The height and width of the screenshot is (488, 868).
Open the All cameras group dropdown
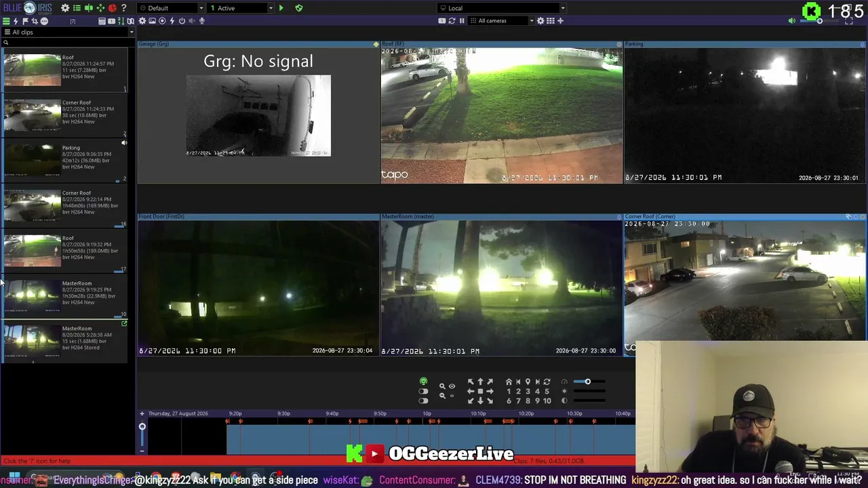click(x=501, y=21)
